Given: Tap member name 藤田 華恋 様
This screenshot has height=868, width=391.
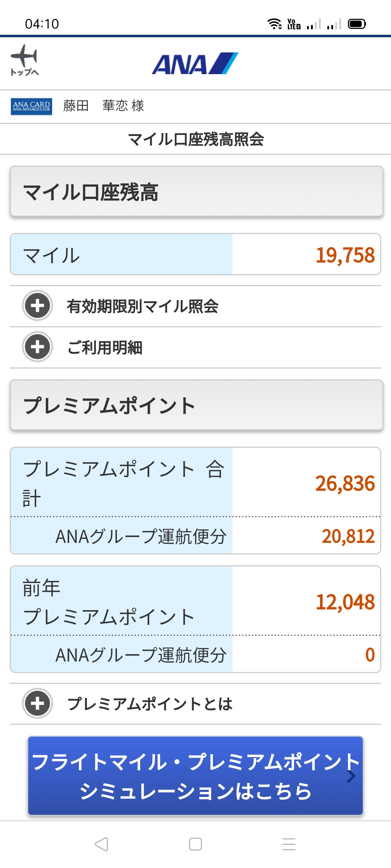Looking at the screenshot, I should click(104, 106).
